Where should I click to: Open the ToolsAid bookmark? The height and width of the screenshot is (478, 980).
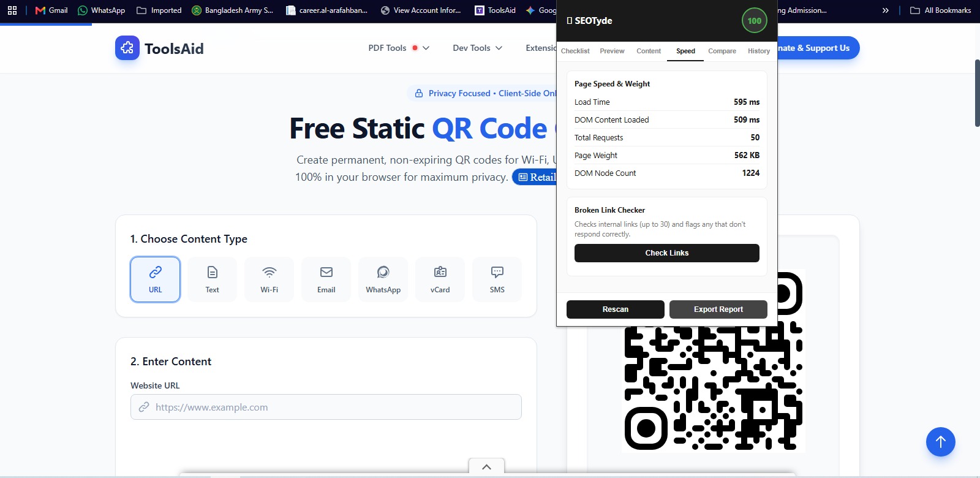point(496,10)
